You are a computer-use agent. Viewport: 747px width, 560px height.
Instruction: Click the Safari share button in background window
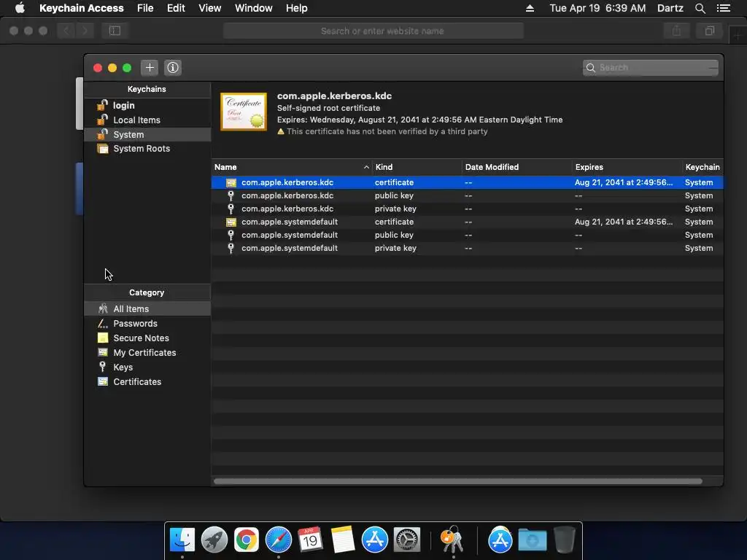[x=676, y=31]
